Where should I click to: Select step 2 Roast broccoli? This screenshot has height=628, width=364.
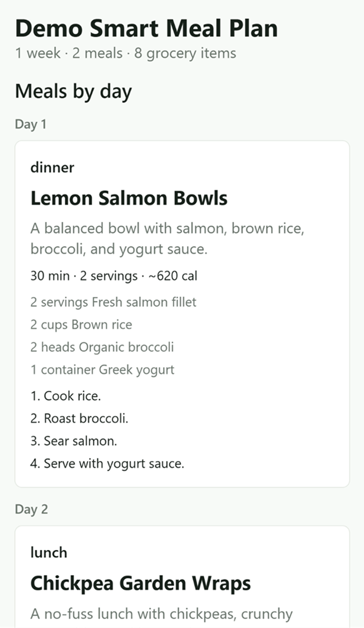coord(79,418)
